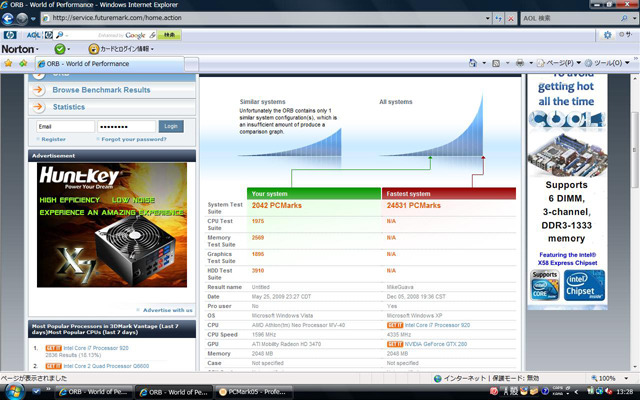Click the futuremark URL address bar
Viewport: 640px width, 400px height.
coord(263,18)
